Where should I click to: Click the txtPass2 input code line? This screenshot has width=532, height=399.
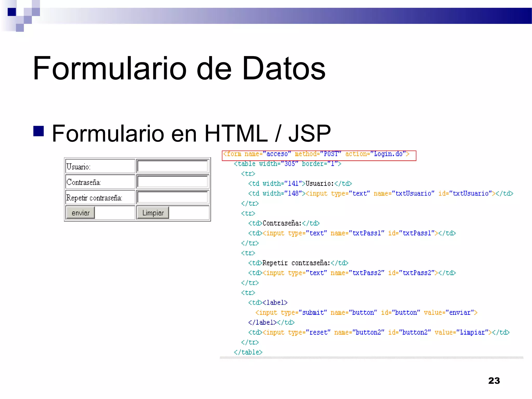point(352,273)
